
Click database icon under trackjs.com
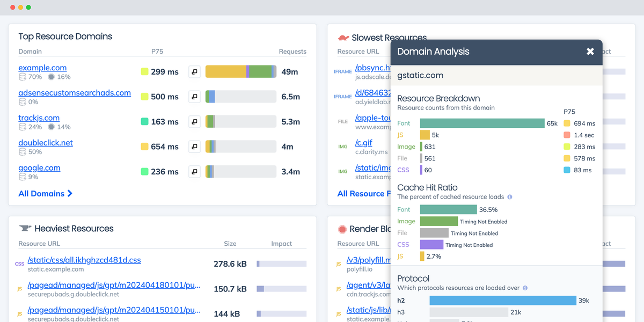tap(23, 127)
